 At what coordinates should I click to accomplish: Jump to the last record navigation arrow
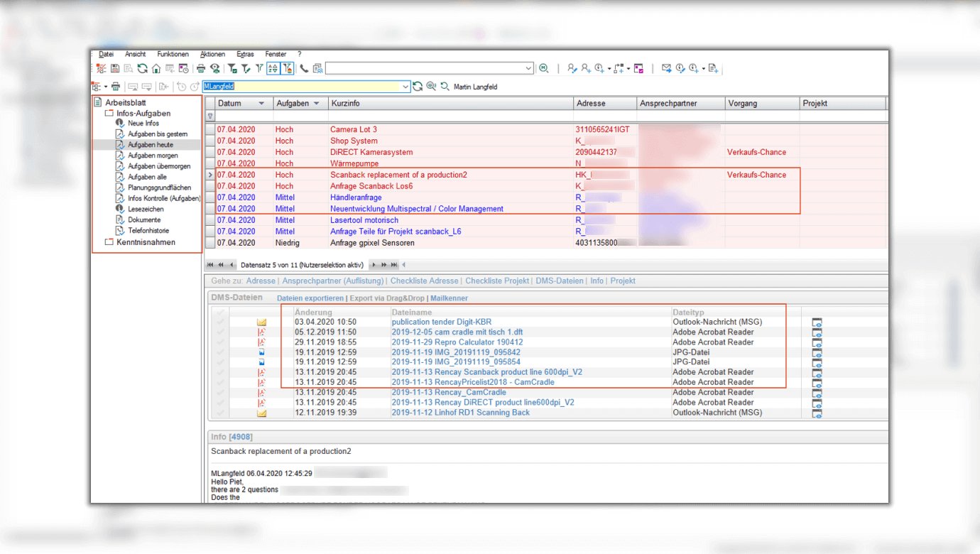pyautogui.click(x=394, y=265)
